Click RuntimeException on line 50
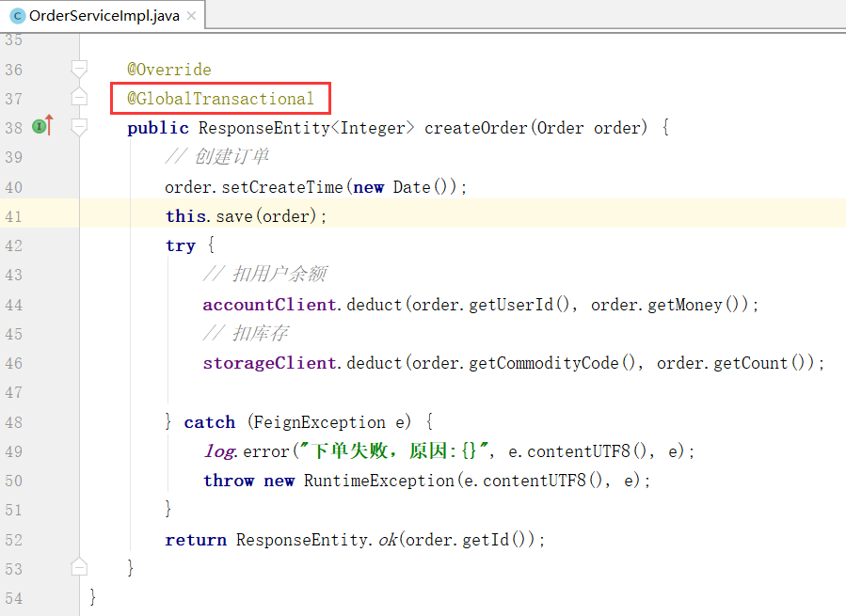Viewport: 846px width, 616px height. pos(378,481)
